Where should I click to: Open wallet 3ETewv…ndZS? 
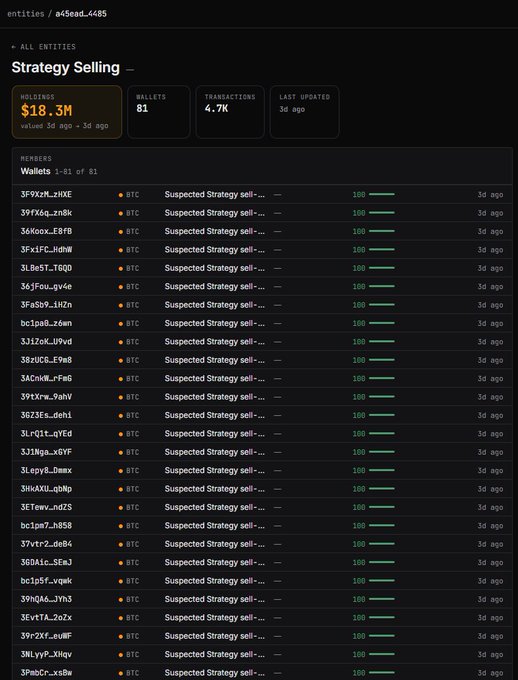[46, 507]
